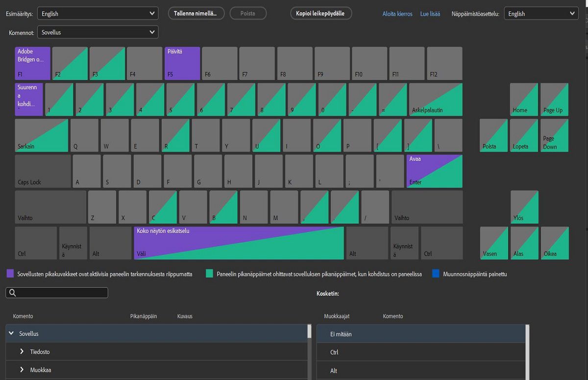Open the Lue lisää link
The image size is (588, 380).
pos(430,14)
